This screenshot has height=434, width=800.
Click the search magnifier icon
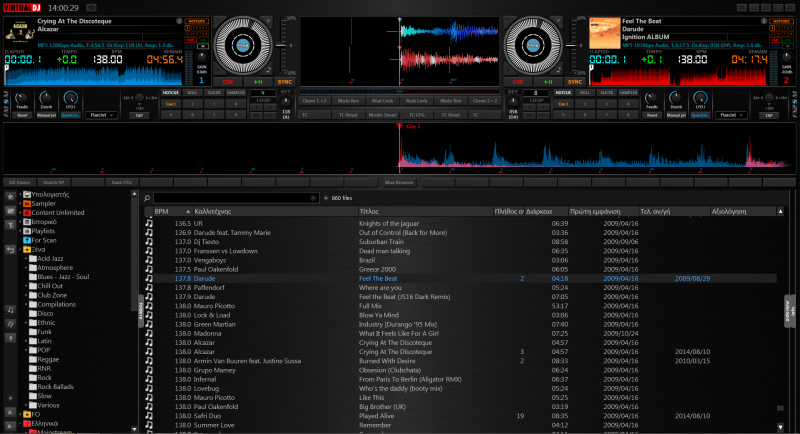[x=147, y=198]
